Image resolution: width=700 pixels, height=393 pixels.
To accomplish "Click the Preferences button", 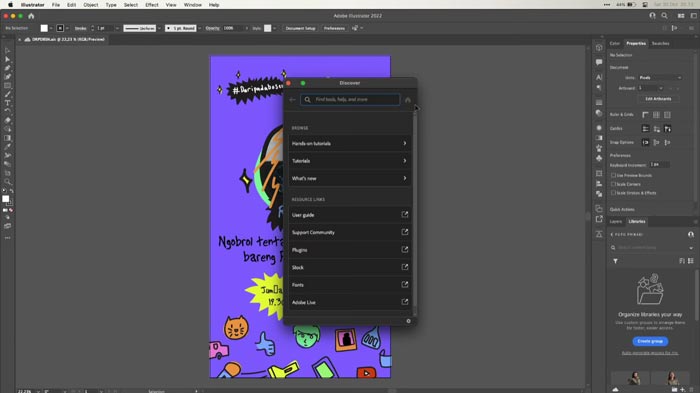I will coord(334,28).
